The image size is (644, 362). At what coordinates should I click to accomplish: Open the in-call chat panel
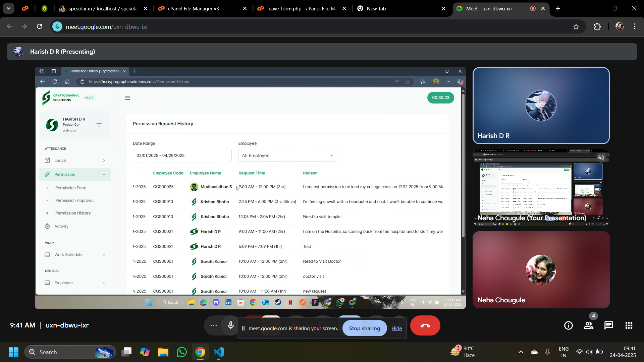coord(608,325)
